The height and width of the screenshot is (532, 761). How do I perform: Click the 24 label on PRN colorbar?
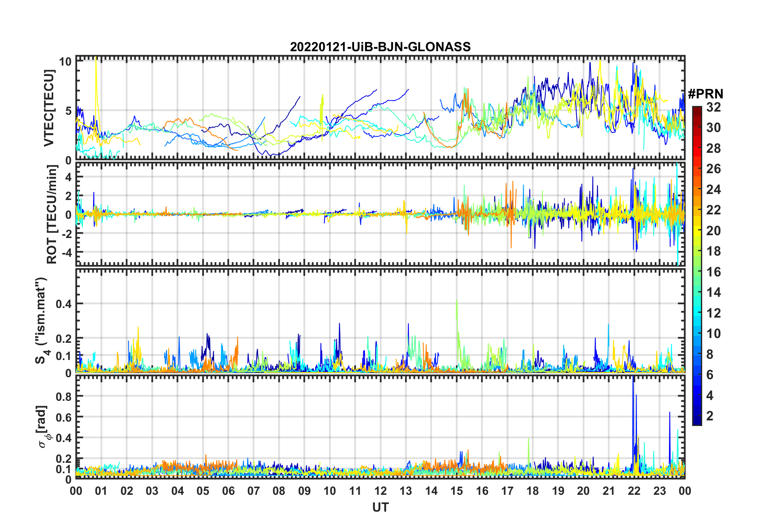(713, 190)
